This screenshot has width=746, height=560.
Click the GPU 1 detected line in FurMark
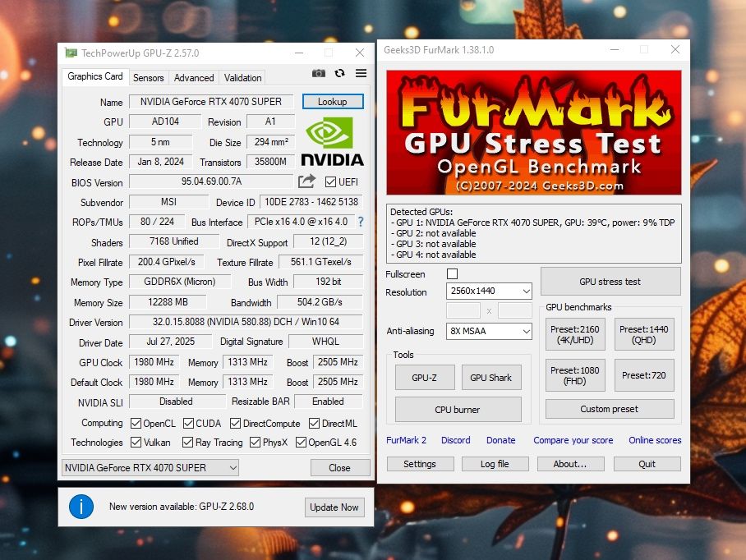point(533,223)
